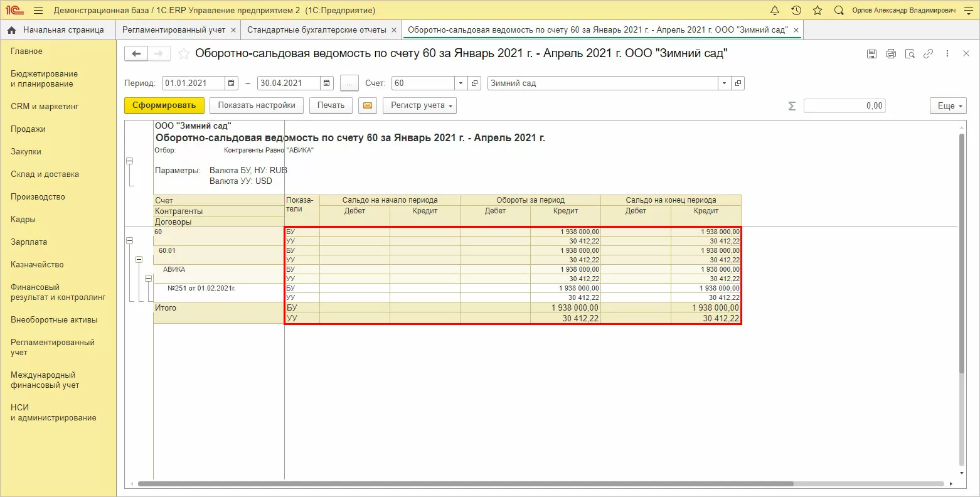This screenshot has width=980, height=497.
Task: Save report using the diskette icon
Action: click(x=871, y=54)
